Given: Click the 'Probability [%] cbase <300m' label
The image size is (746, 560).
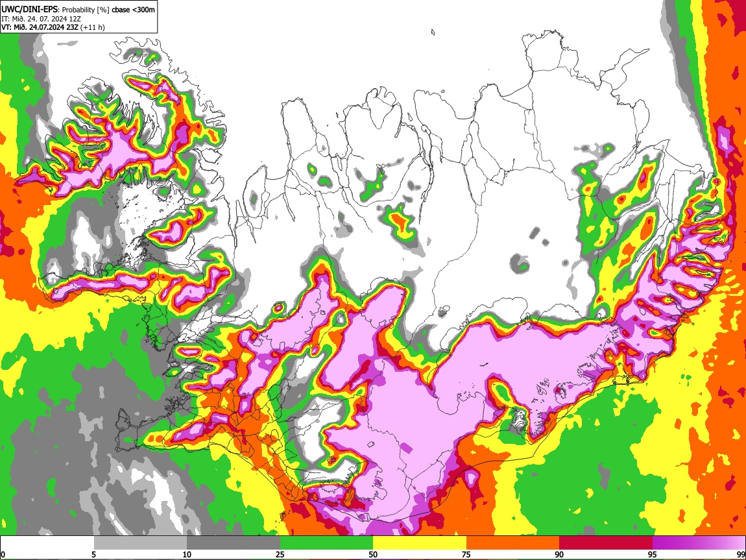Looking at the screenshot, I should pos(108,10).
